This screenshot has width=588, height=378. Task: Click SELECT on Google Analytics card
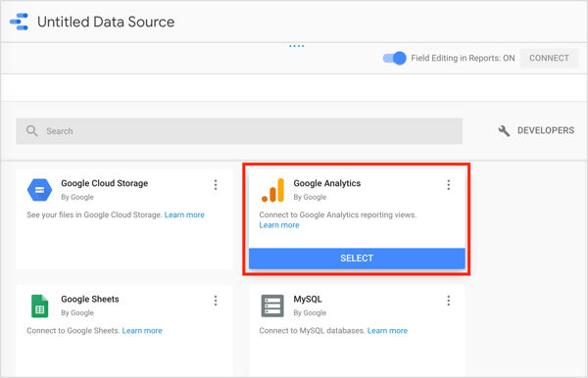pyautogui.click(x=357, y=259)
